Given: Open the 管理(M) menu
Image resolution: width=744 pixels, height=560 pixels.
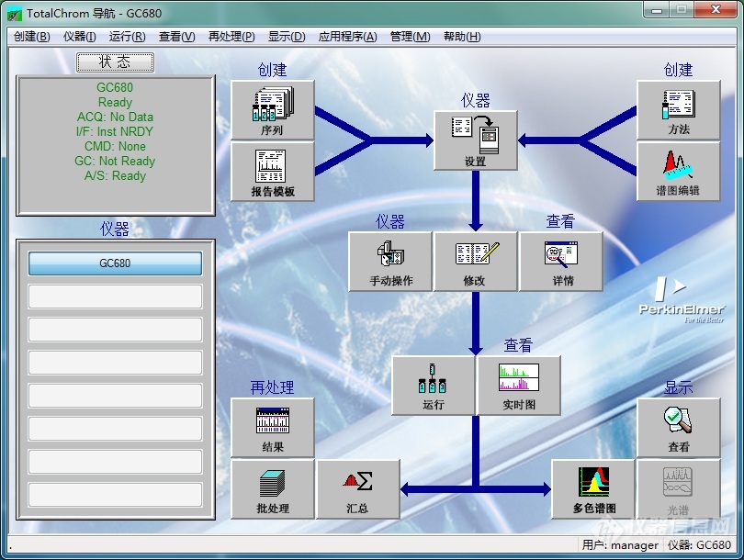Looking at the screenshot, I should pos(410,37).
